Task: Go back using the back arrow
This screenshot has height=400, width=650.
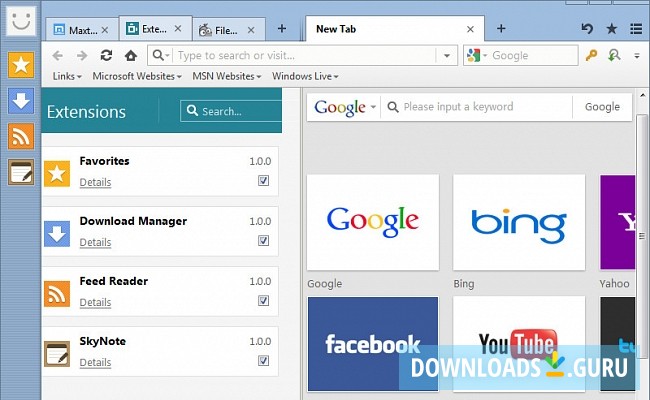Action: coord(58,55)
